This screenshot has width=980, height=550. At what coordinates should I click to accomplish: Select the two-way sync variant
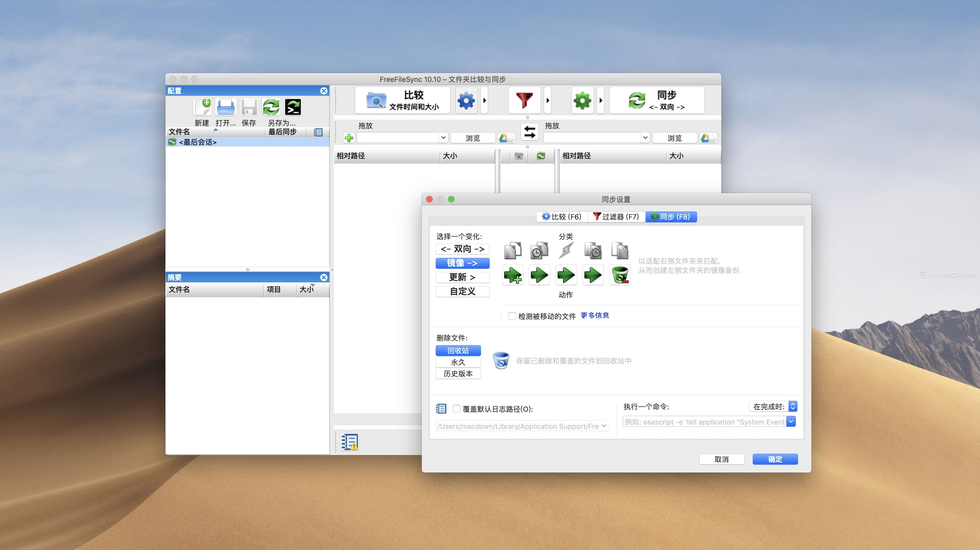(463, 249)
